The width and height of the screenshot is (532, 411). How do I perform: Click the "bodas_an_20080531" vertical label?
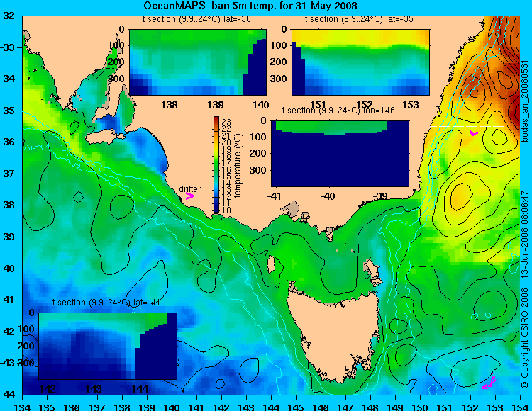click(x=525, y=100)
